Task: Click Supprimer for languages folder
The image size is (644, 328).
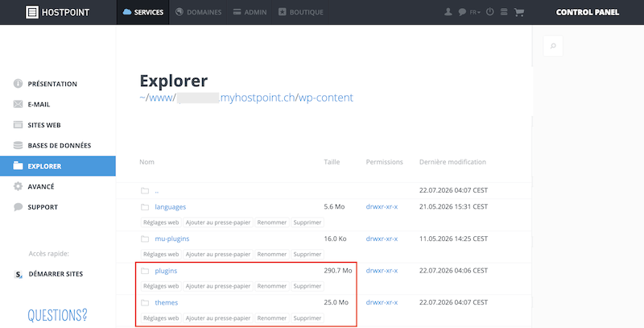Action: [x=308, y=222]
